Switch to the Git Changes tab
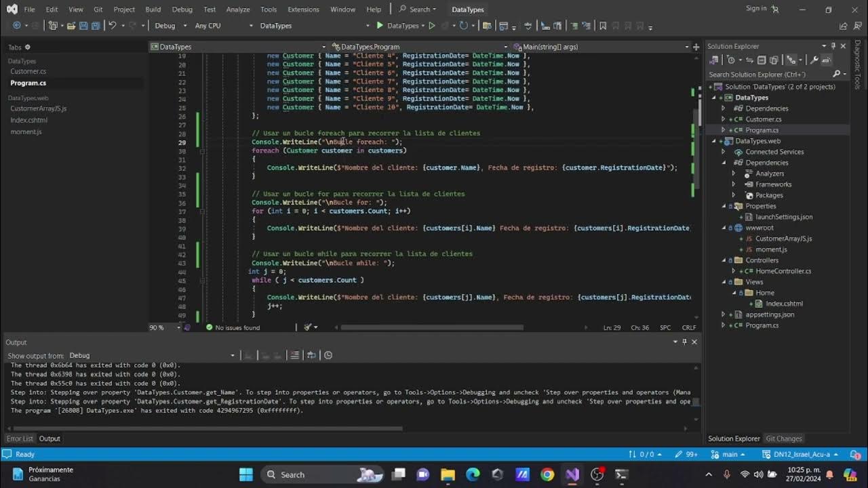The image size is (868, 488). [783, 439]
